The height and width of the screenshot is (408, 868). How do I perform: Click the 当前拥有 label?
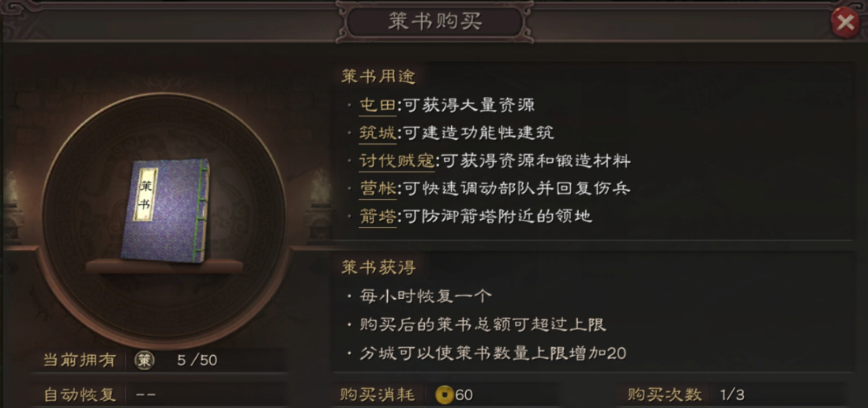click(80, 361)
